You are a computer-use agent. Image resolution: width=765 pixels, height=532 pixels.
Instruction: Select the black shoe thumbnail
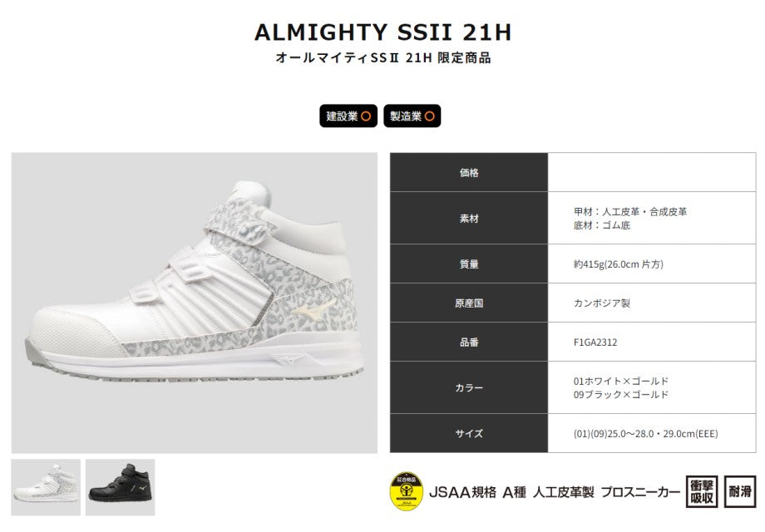pyautogui.click(x=120, y=486)
